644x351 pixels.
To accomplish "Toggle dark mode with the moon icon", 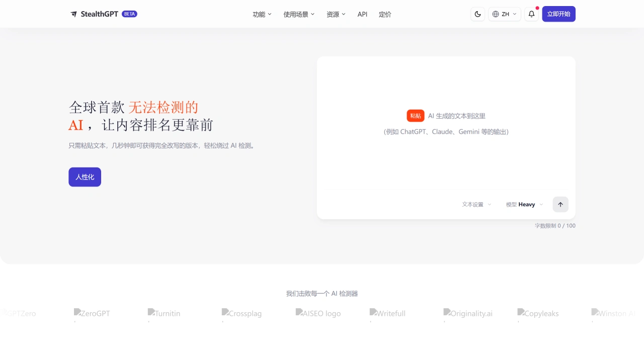I will click(478, 14).
